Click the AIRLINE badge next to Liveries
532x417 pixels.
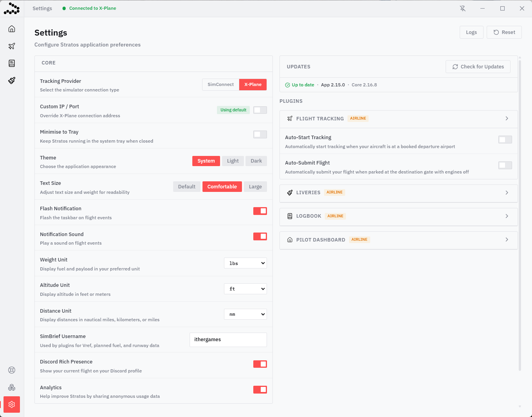click(335, 192)
